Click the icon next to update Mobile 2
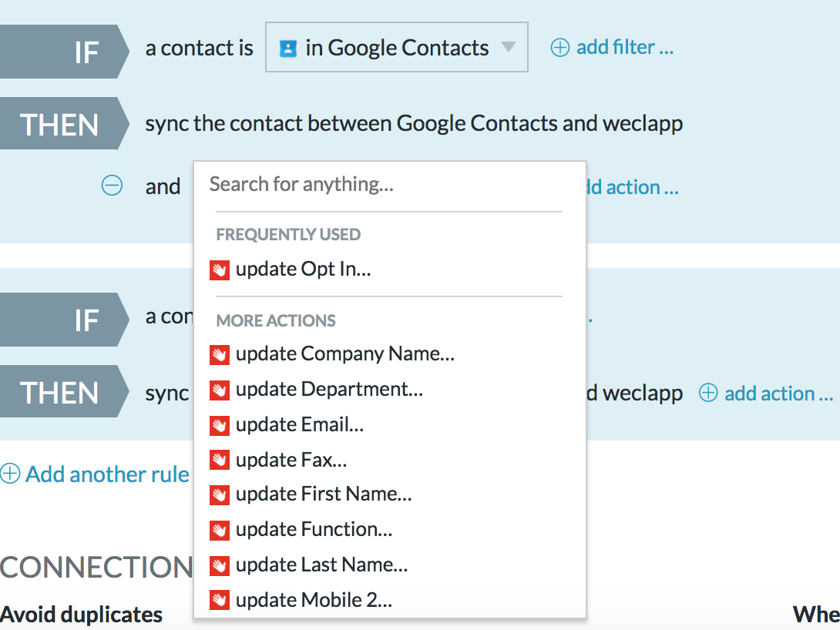 [220, 601]
